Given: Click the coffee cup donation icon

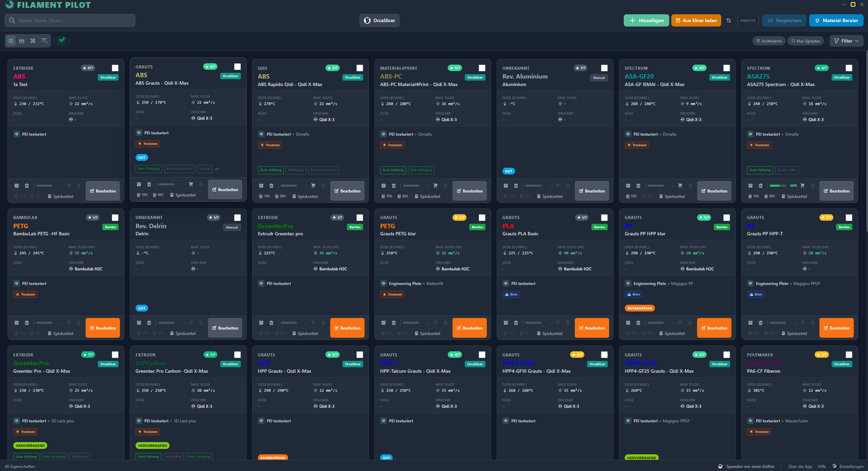Looking at the screenshot, I should click(x=720, y=467).
